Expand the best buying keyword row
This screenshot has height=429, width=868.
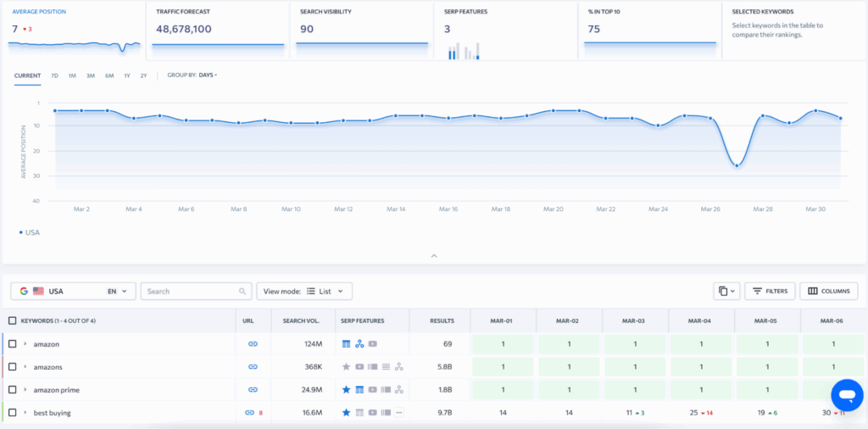click(25, 412)
